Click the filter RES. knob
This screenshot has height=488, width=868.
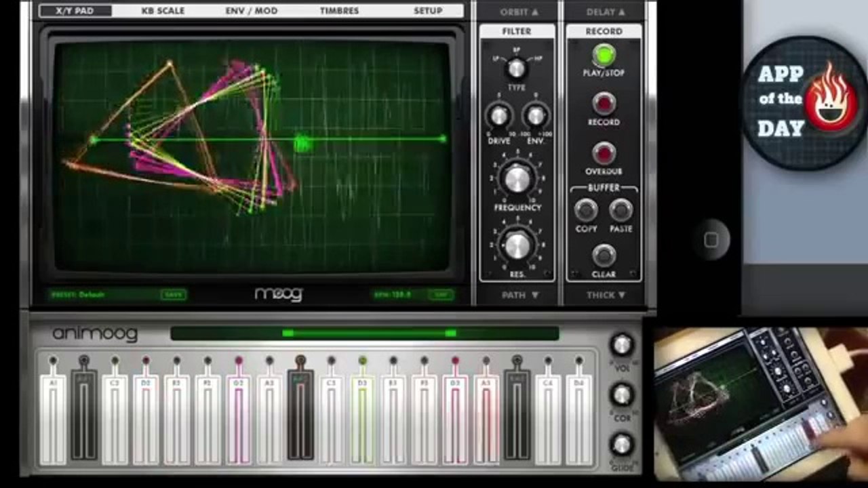coord(517,244)
